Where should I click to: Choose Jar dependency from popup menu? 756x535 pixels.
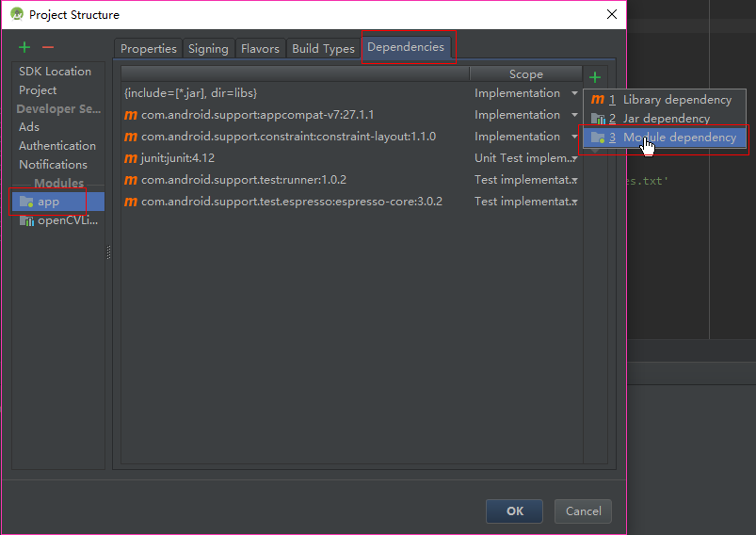(665, 119)
